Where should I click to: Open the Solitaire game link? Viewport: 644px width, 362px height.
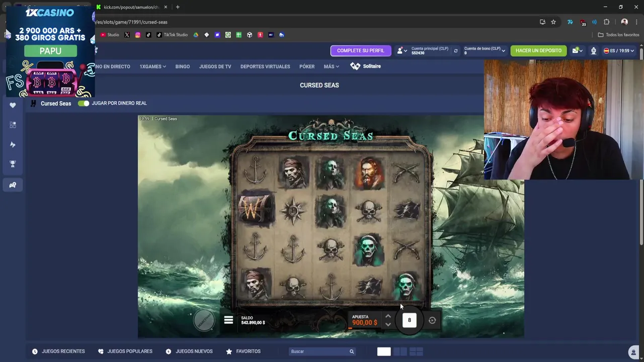[x=366, y=66]
